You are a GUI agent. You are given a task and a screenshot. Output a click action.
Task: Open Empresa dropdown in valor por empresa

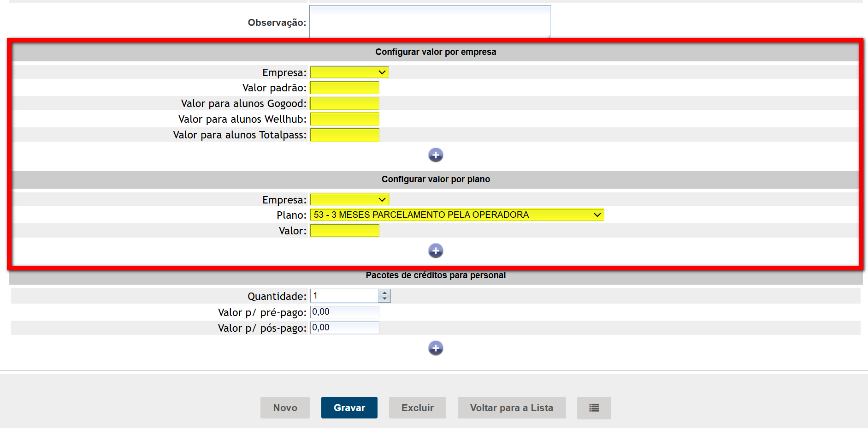click(x=349, y=72)
